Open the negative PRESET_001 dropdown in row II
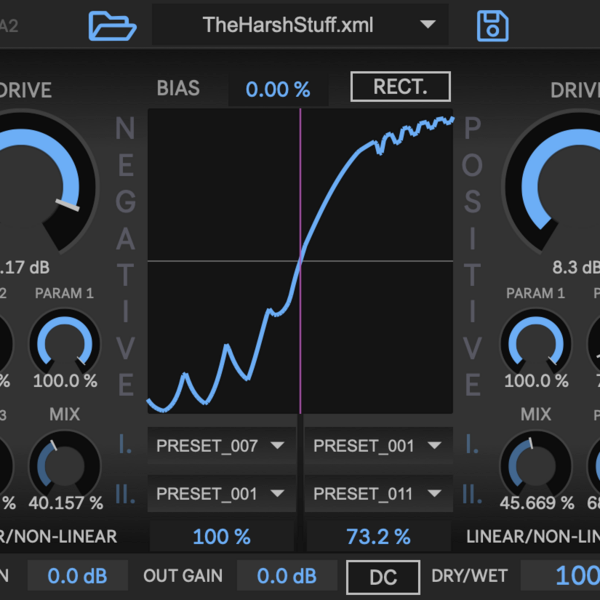The height and width of the screenshot is (600, 600). point(221,493)
